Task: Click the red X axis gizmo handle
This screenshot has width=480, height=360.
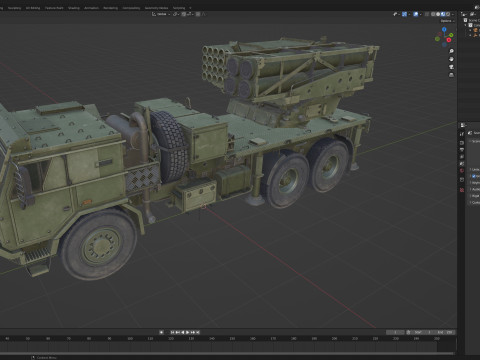Action: click(449, 40)
